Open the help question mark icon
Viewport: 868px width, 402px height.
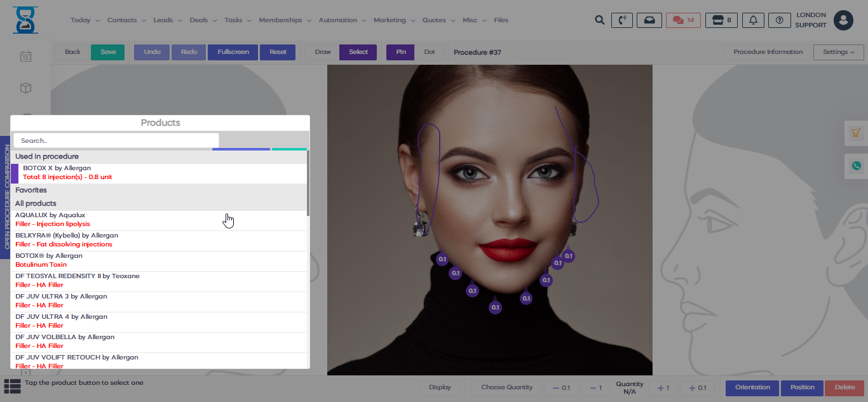(779, 20)
